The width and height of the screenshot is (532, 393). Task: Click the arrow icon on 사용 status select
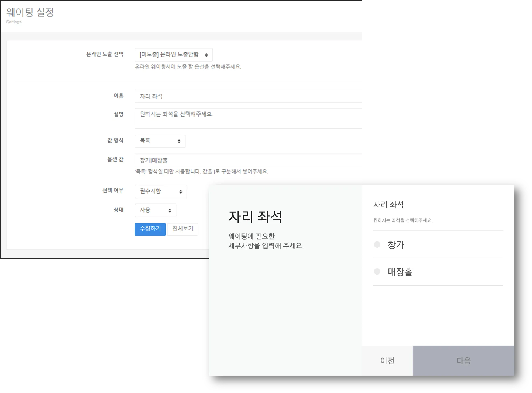[x=170, y=210]
